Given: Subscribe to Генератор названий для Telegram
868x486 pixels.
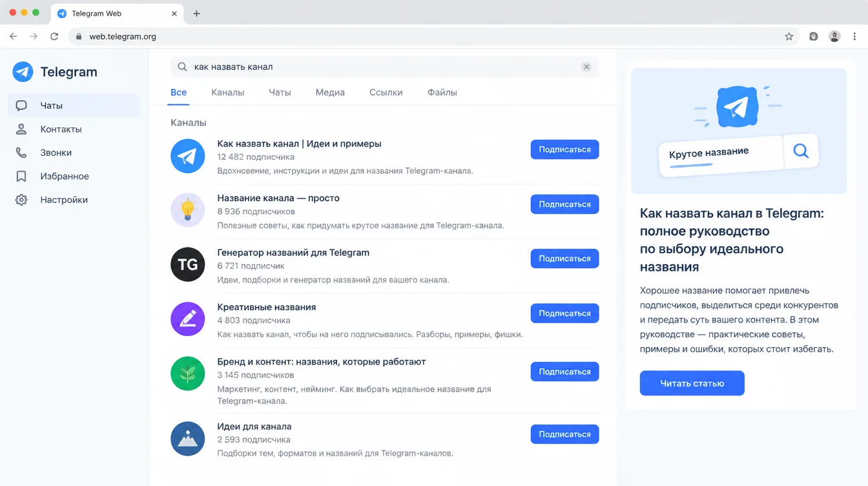Looking at the screenshot, I should [x=565, y=259].
